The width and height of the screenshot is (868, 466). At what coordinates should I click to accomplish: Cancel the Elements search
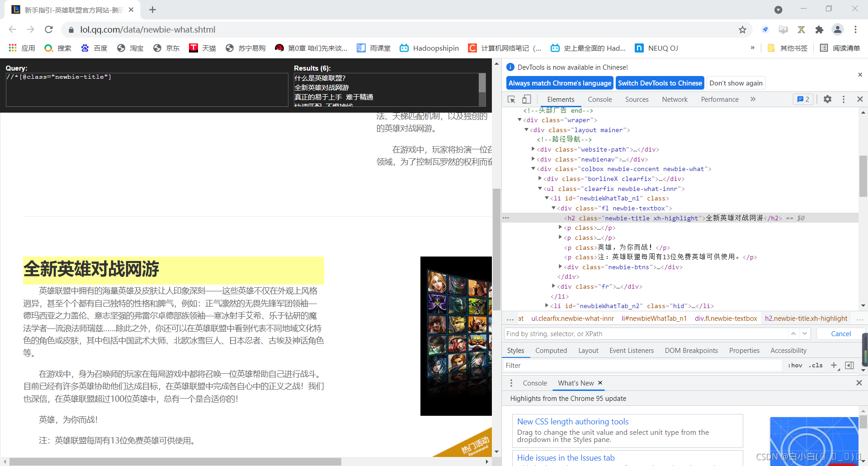(840, 333)
